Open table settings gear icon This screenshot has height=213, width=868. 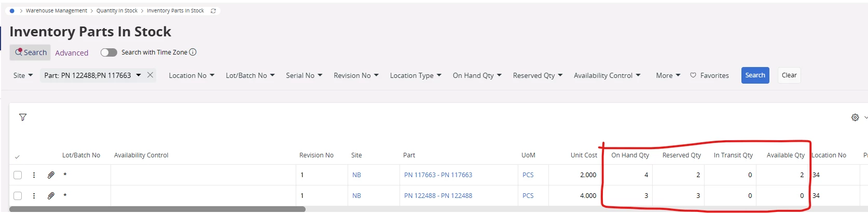tap(855, 117)
